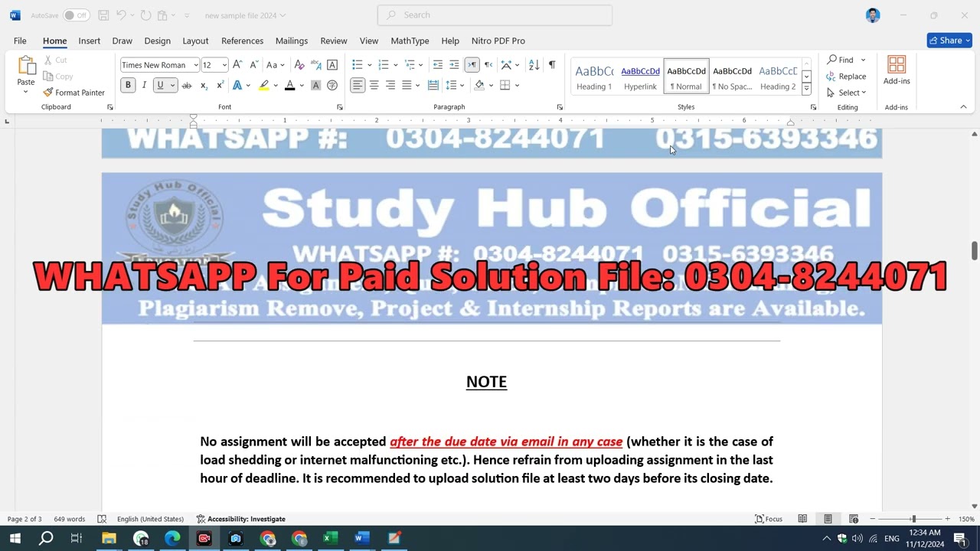Click the vertical scrollbar thumb
980x551 pixels.
click(x=974, y=251)
